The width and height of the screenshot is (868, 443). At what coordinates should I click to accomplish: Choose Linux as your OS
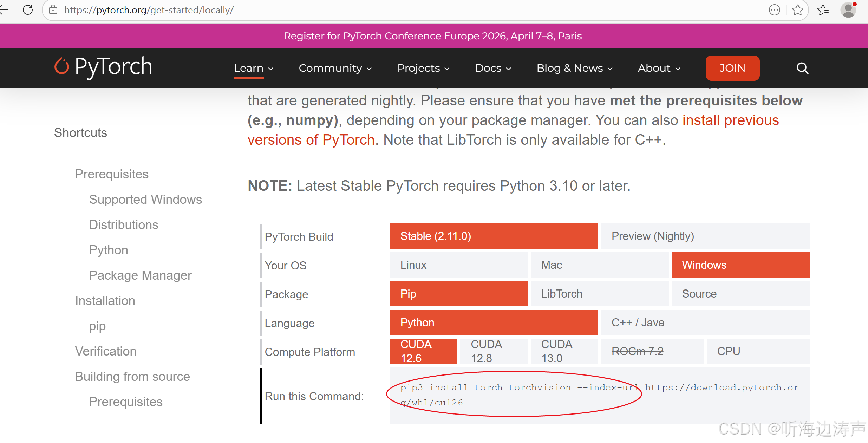pos(459,265)
